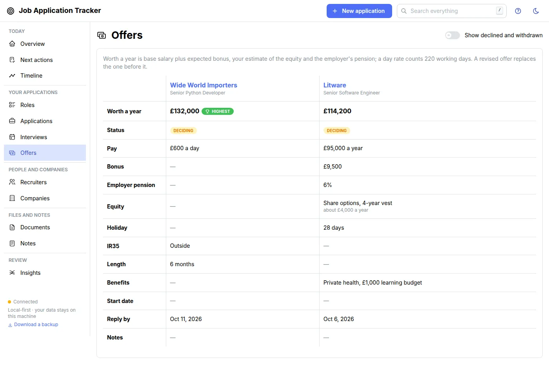
Task: Navigate to Recruiters section
Action: [x=45, y=182]
